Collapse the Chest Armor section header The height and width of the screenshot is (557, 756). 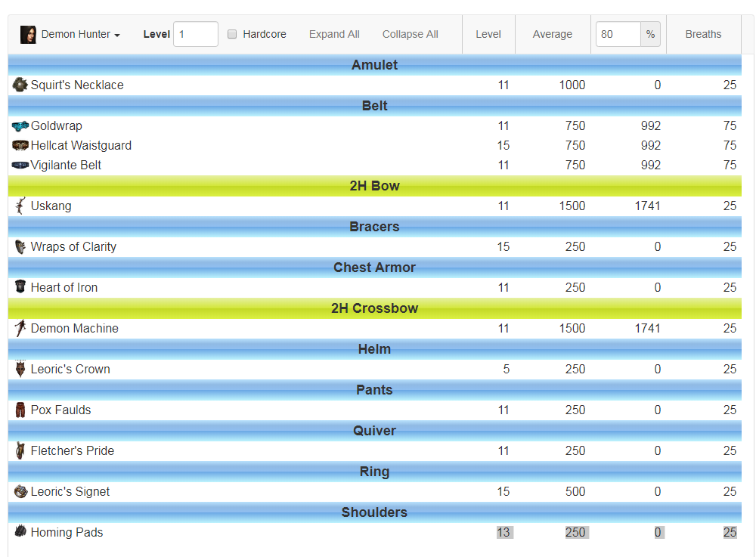[375, 268]
